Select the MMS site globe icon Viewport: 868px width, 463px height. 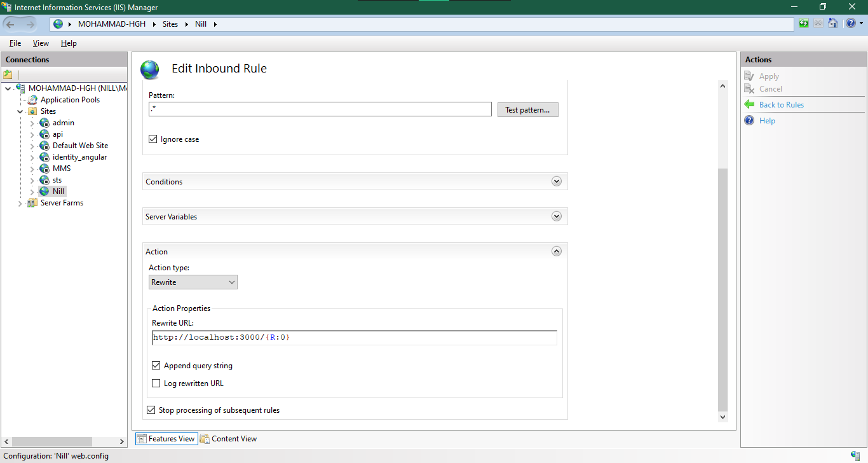click(x=44, y=169)
